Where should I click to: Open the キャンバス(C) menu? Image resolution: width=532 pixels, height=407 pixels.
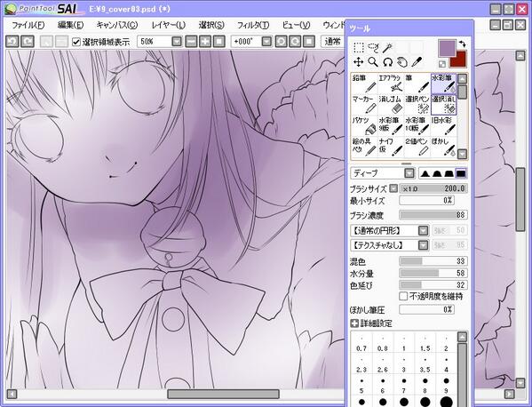[117, 25]
